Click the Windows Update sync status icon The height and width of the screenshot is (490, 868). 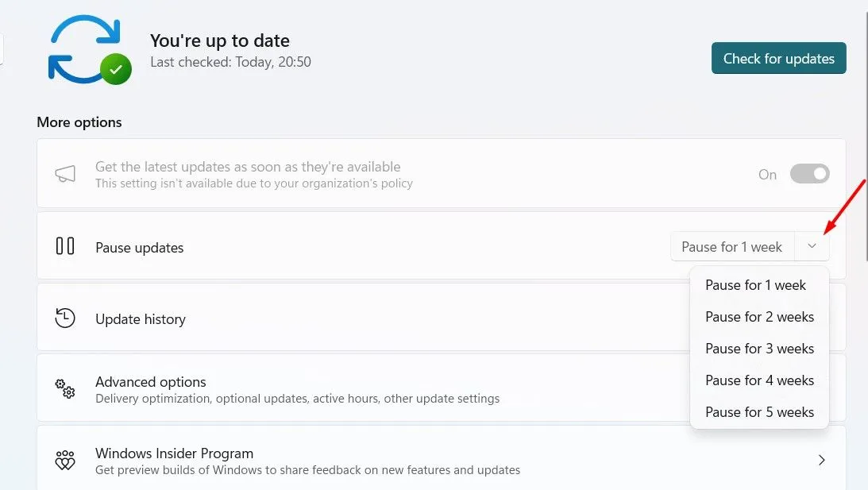click(x=88, y=49)
